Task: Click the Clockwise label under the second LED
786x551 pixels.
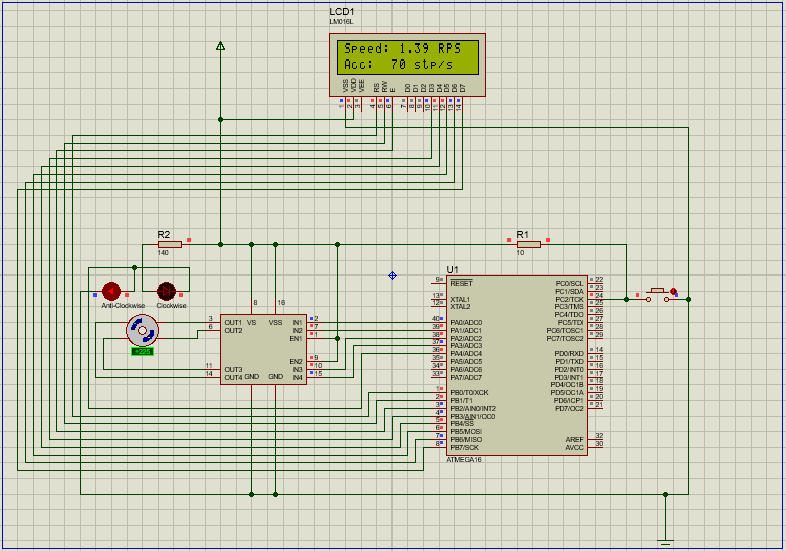Action: pyautogui.click(x=171, y=305)
